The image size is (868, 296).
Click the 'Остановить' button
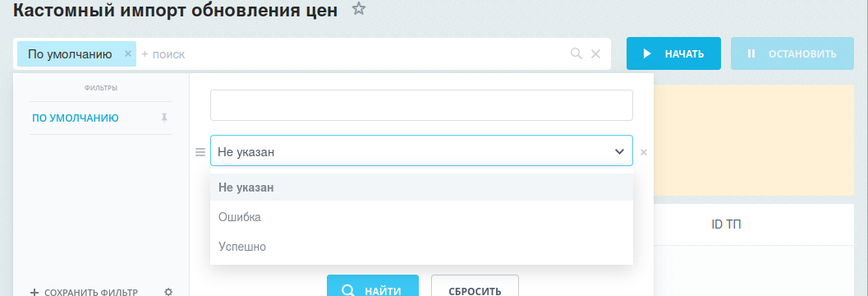(792, 53)
